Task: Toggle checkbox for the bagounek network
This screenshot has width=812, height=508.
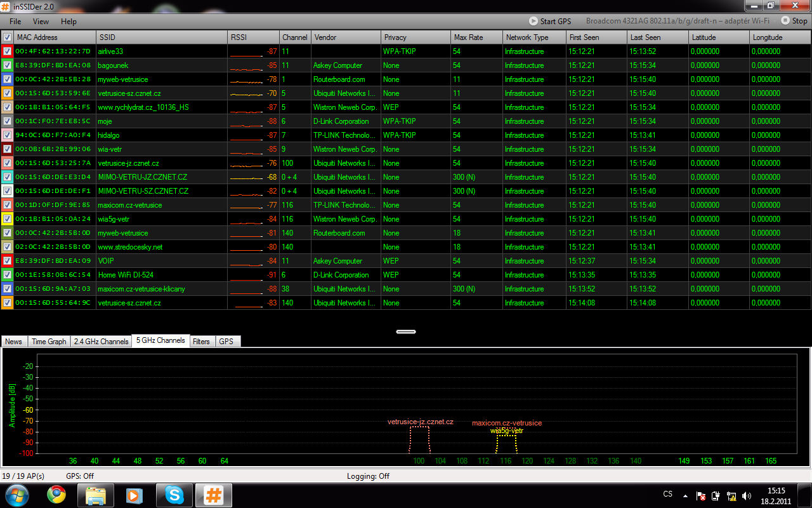Action: click(x=7, y=65)
